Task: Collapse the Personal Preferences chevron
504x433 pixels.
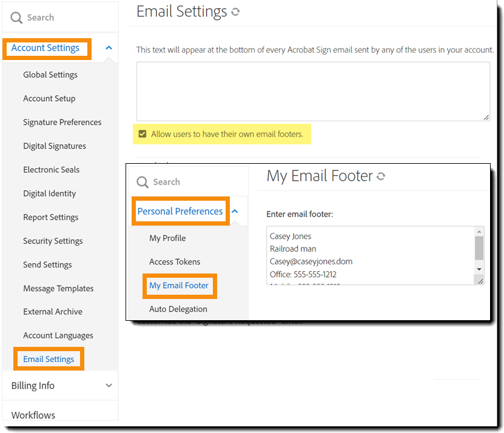Action: pos(235,211)
